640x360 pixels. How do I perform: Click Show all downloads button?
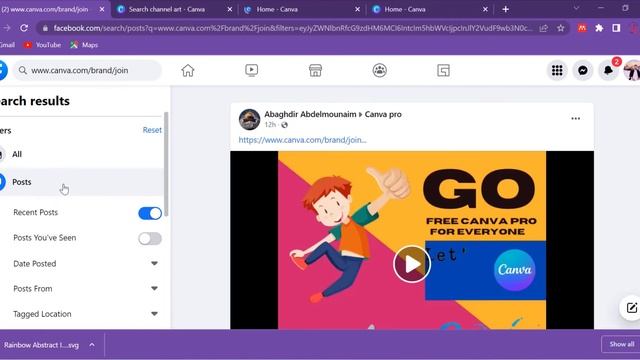pos(621,344)
